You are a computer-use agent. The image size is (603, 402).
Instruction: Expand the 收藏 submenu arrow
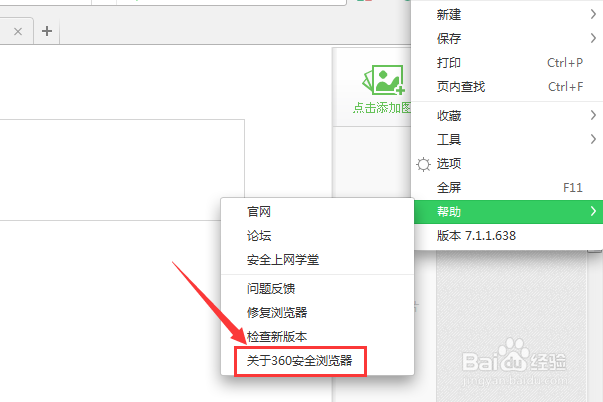[593, 115]
